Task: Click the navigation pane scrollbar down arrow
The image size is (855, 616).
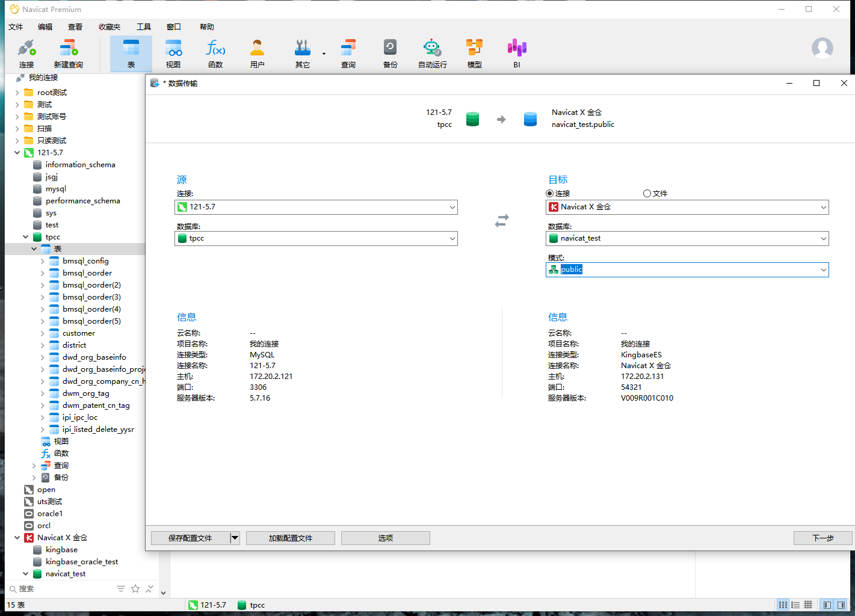Action: pos(163,593)
